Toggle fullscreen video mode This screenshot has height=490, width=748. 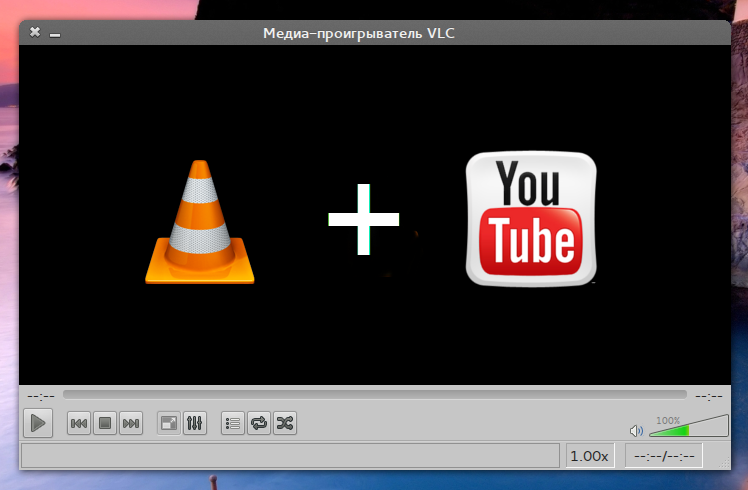[169, 424]
